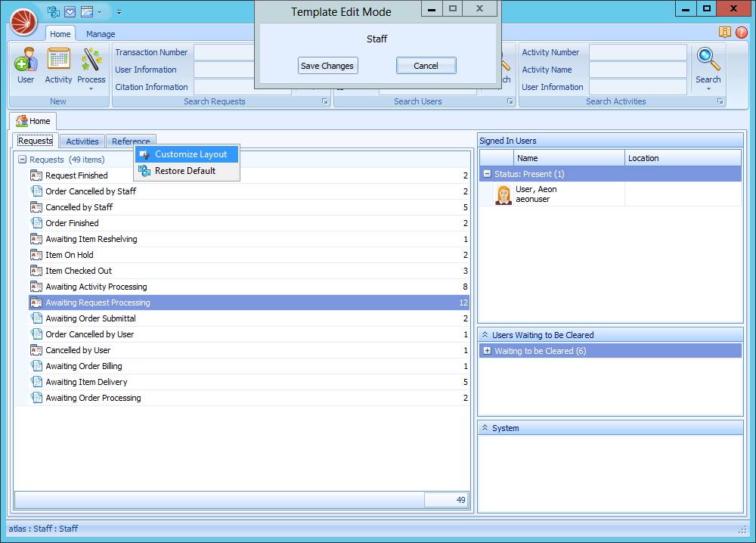
Task: Collapse the Requests (49 items) group
Action: click(x=22, y=160)
